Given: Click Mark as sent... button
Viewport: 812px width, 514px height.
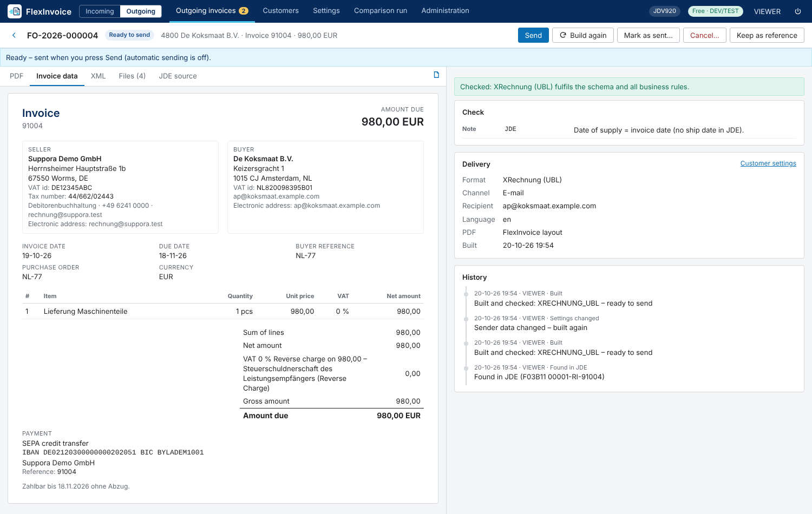Looking at the screenshot, I should (649, 35).
